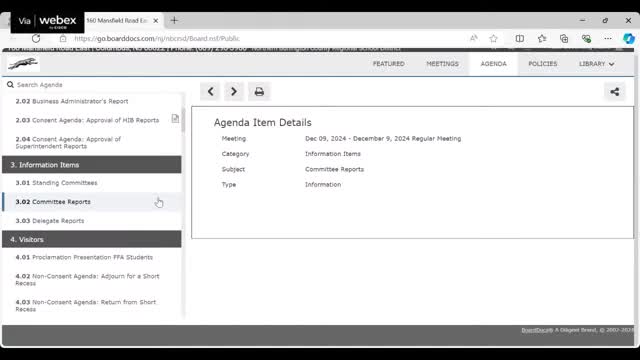The width and height of the screenshot is (640, 360).
Task: Collapse the Visitors section header
Action: (x=92, y=239)
